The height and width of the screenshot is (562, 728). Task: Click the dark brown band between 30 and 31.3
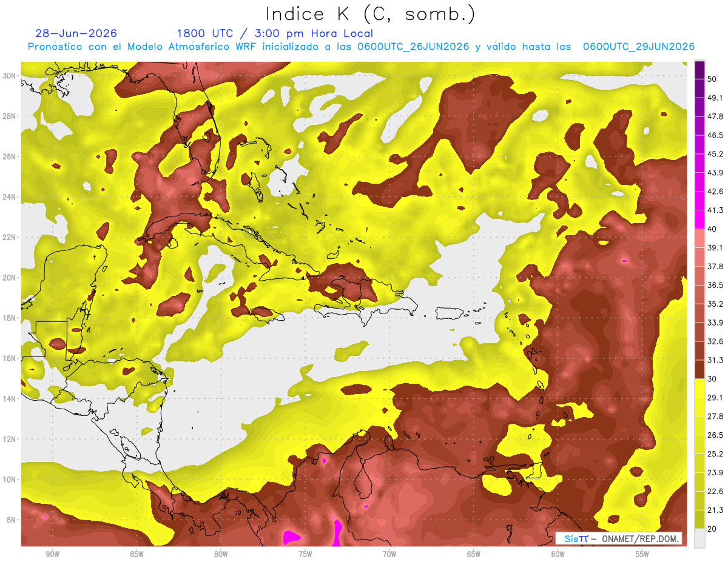[699, 369]
